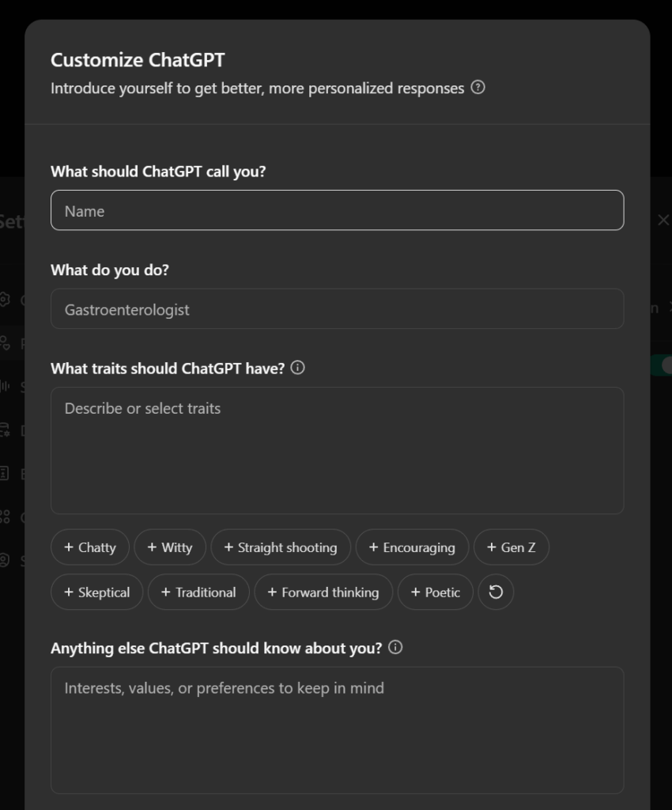The width and height of the screenshot is (672, 810).
Task: Pick the Poetic trait chip
Action: [x=436, y=592]
